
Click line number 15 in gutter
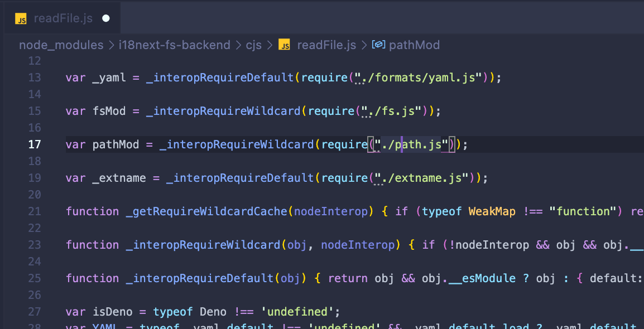(x=35, y=111)
